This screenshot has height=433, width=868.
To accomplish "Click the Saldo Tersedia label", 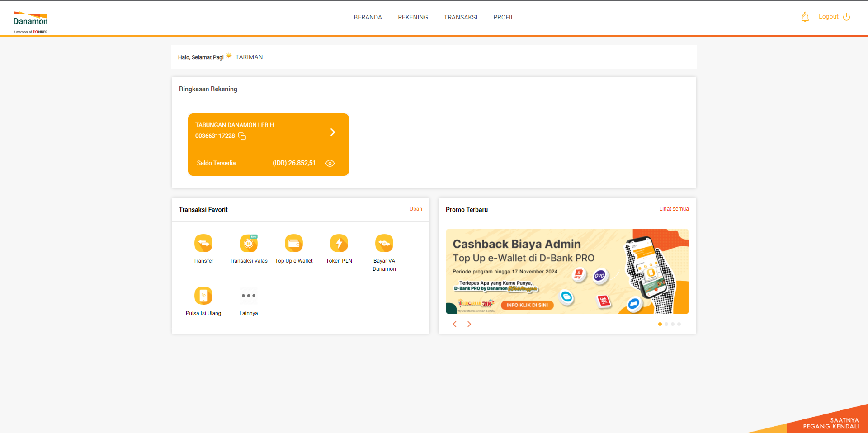I will pos(216,163).
